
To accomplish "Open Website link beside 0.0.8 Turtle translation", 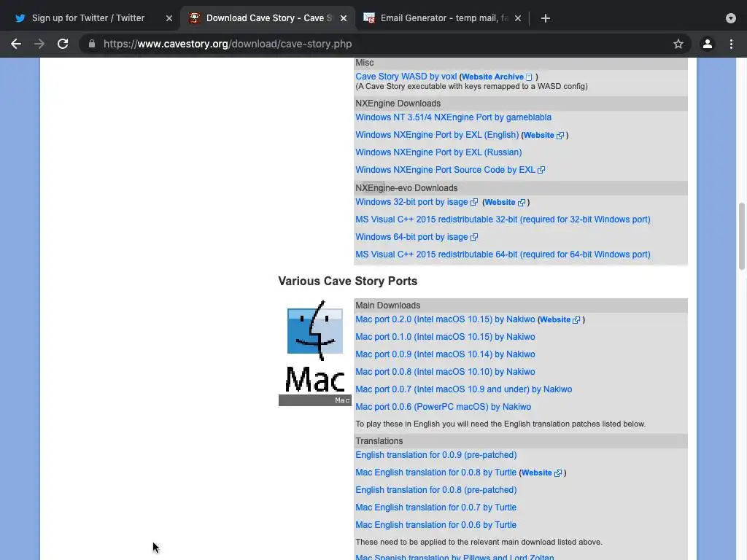I will tap(541, 472).
